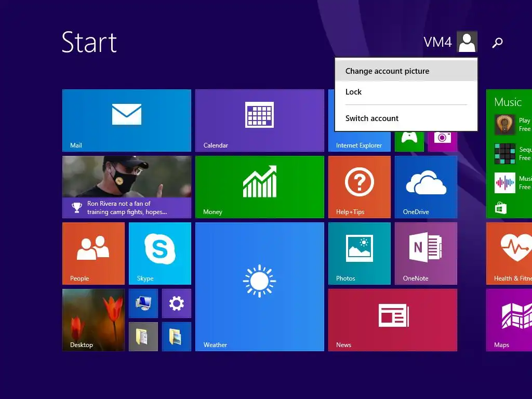Open the Health & Fitness tile
Viewport: 532px width, 399px height.
coord(509,254)
